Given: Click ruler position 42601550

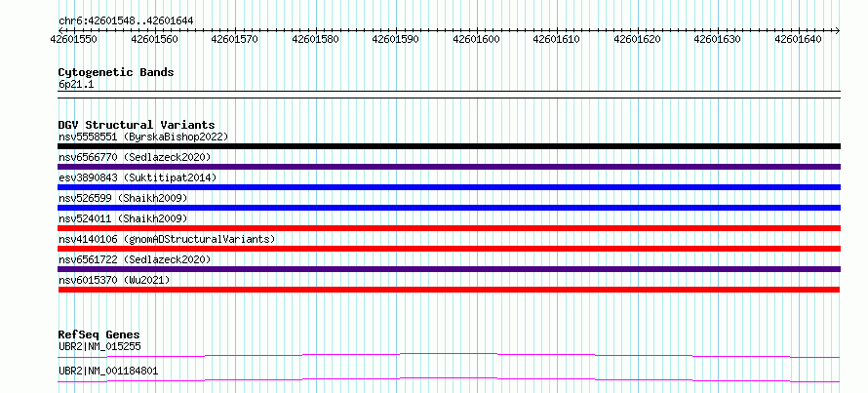Looking at the screenshot, I should pyautogui.click(x=73, y=39).
